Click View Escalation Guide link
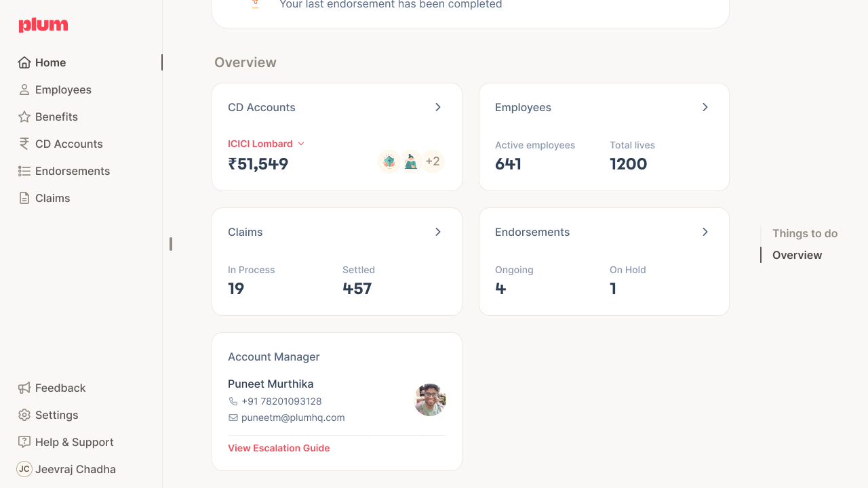Image resolution: width=868 pixels, height=488 pixels. [279, 448]
